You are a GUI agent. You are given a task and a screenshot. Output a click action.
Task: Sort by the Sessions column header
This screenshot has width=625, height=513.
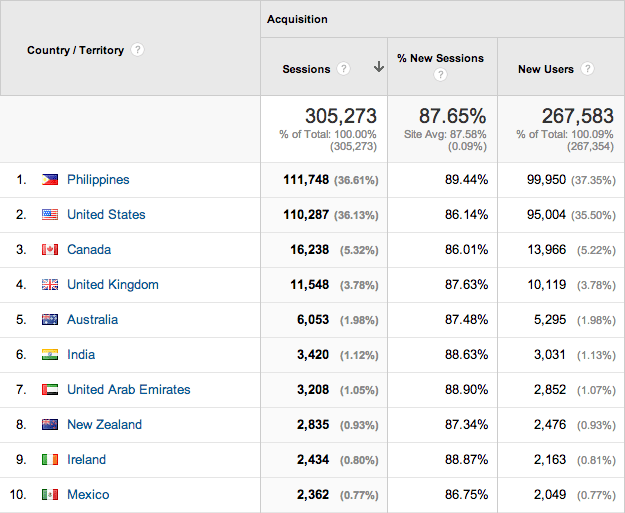tap(306, 69)
